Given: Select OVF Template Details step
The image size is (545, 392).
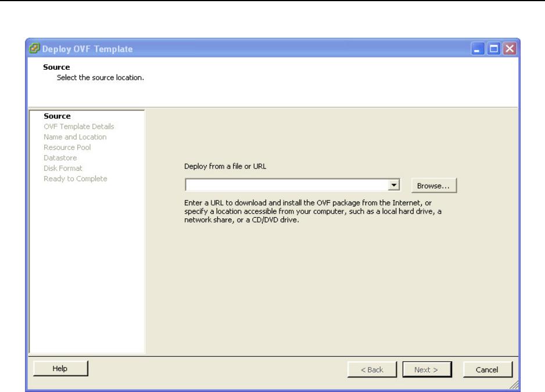Looking at the screenshot, I should tap(79, 127).
